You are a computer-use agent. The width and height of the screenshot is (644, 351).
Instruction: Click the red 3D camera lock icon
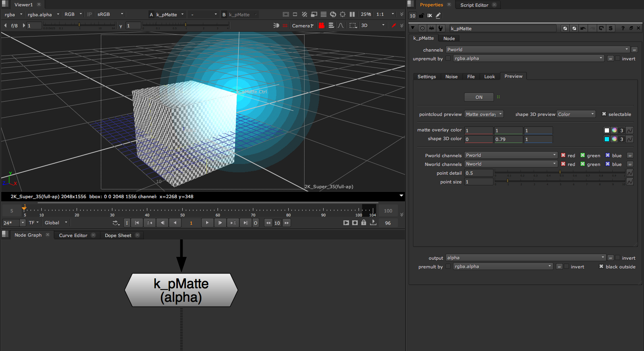point(322,25)
